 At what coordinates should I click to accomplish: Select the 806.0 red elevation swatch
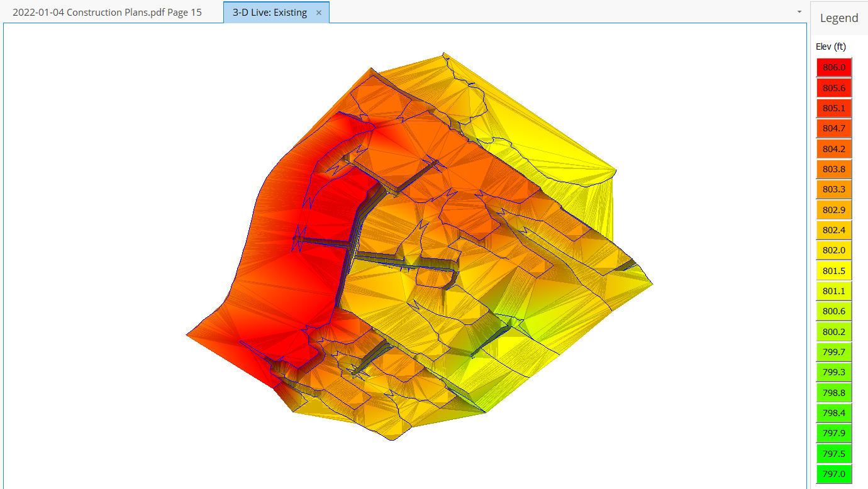(833, 67)
